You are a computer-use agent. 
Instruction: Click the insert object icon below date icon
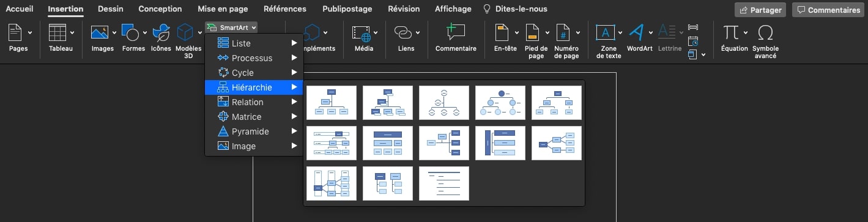pos(693,54)
